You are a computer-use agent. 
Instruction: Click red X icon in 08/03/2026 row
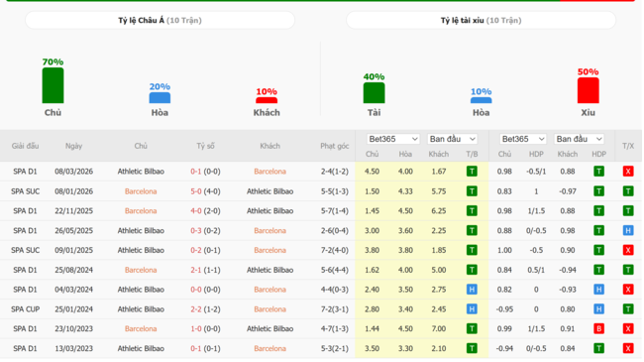tap(628, 172)
